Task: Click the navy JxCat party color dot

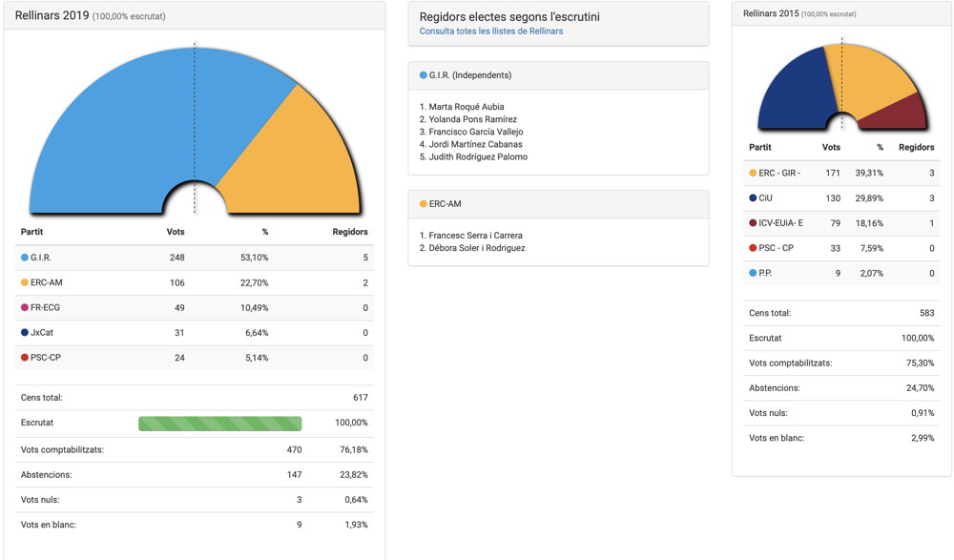Action: tap(25, 333)
